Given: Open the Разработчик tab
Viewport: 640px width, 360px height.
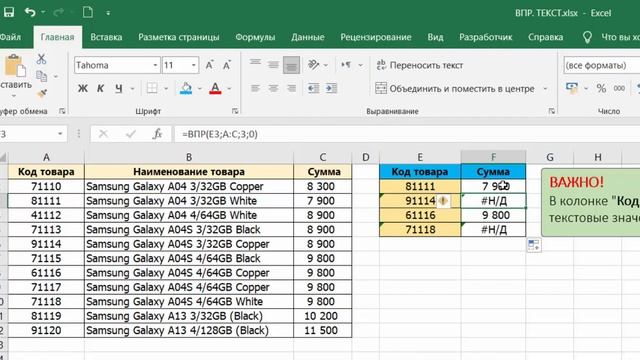Looking at the screenshot, I should pyautogui.click(x=485, y=37).
